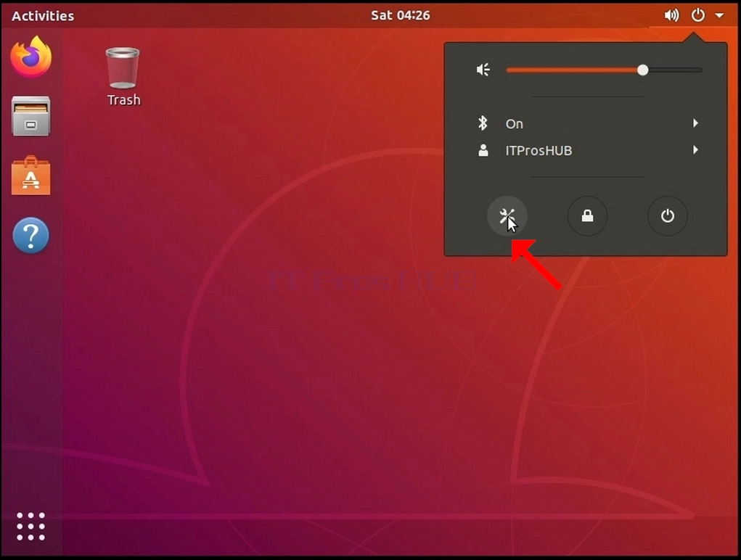This screenshot has height=560, width=741.
Task: Click the volume slider handle
Action: pos(642,70)
